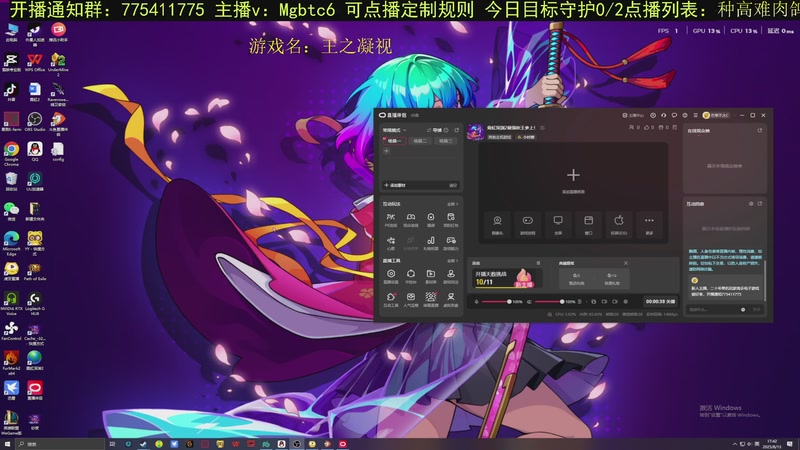The image size is (800, 450).
Task: Open the 开播天数挑战 activity card
Action: [x=508, y=279]
